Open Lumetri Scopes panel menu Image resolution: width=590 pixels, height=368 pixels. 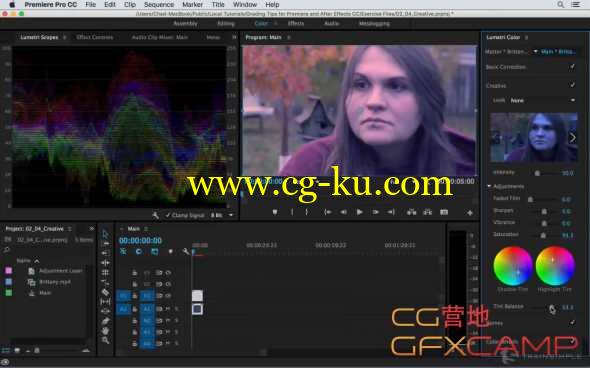point(65,37)
